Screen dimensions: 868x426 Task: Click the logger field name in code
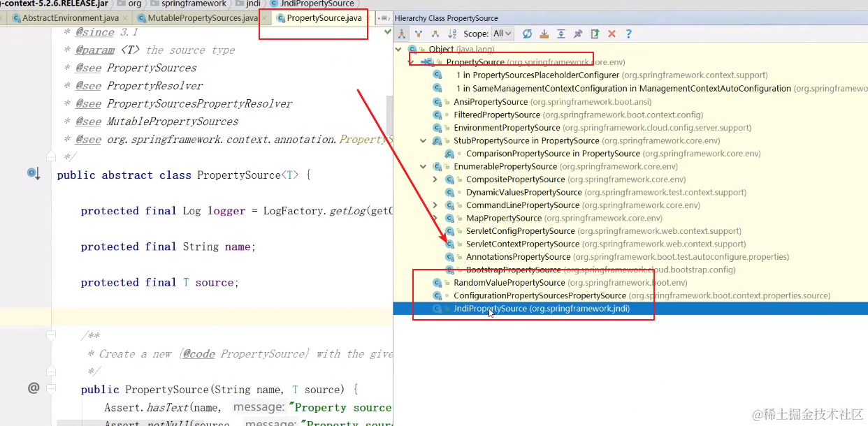coord(226,211)
